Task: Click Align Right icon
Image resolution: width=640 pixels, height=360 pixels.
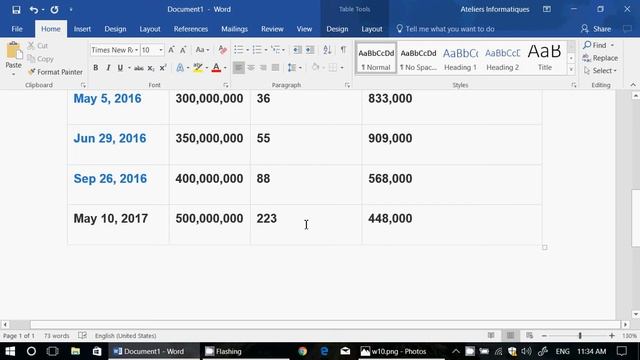Action: [263, 68]
